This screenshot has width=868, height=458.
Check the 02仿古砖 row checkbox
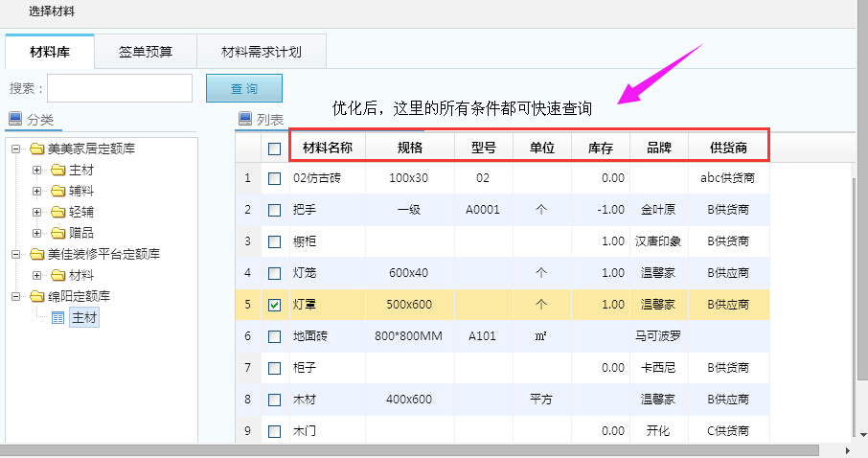275,178
